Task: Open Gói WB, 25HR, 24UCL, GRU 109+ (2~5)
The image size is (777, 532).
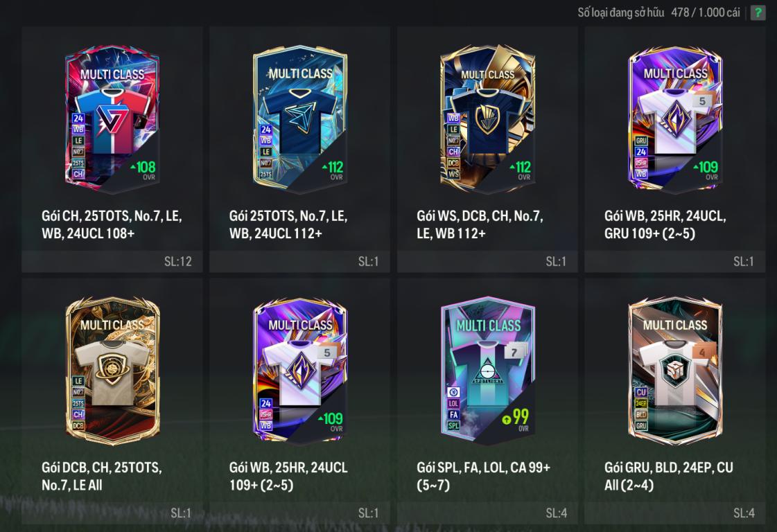Action: (x=665, y=224)
